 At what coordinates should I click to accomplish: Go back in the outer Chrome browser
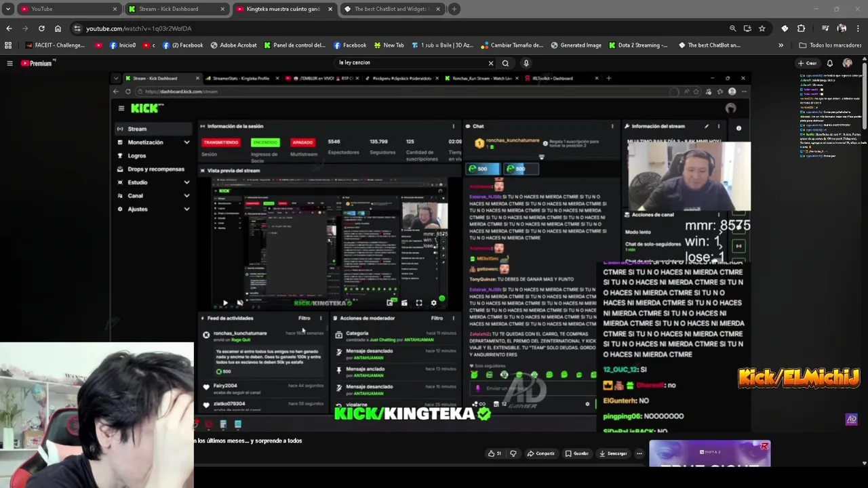[9, 28]
